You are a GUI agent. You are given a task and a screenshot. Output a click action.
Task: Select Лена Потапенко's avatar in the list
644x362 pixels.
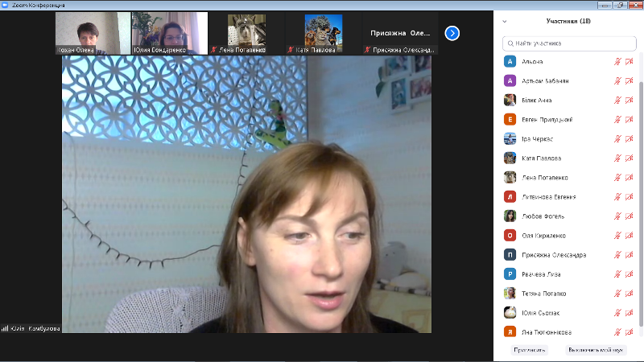510,177
